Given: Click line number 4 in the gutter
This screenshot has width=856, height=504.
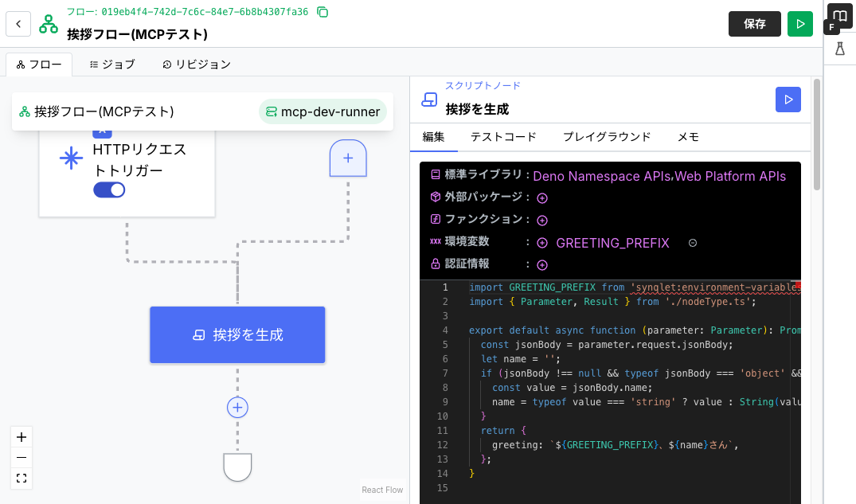Looking at the screenshot, I should click(445, 330).
